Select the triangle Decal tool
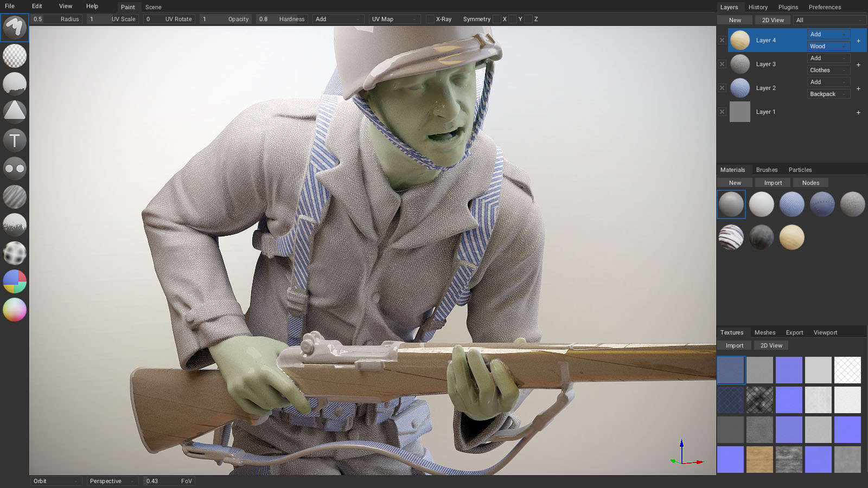Image resolution: width=868 pixels, height=488 pixels. tap(15, 112)
